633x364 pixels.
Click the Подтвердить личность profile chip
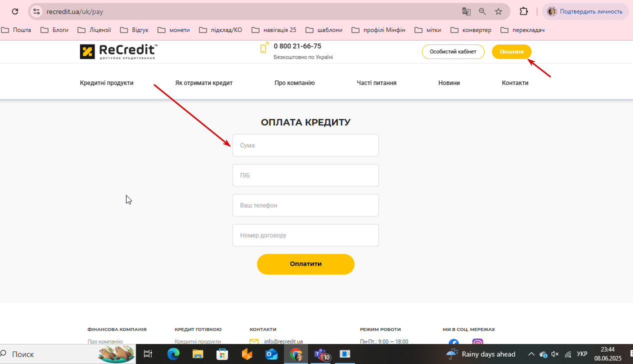point(585,11)
